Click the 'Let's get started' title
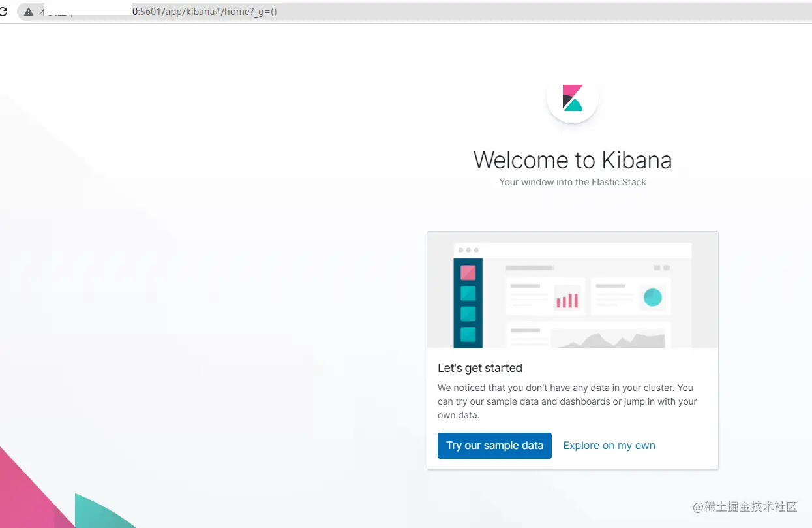The width and height of the screenshot is (812, 528). click(x=480, y=368)
